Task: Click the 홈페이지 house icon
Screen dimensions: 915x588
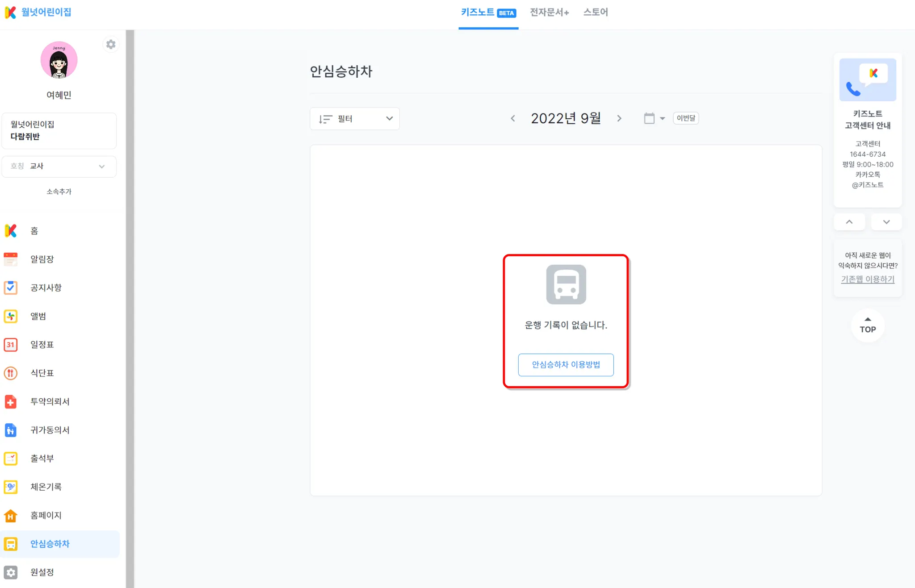Action: click(11, 515)
